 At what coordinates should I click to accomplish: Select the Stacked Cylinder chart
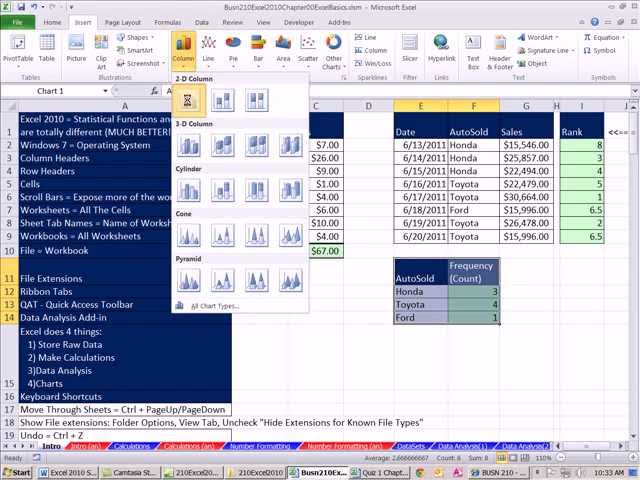coord(222,190)
